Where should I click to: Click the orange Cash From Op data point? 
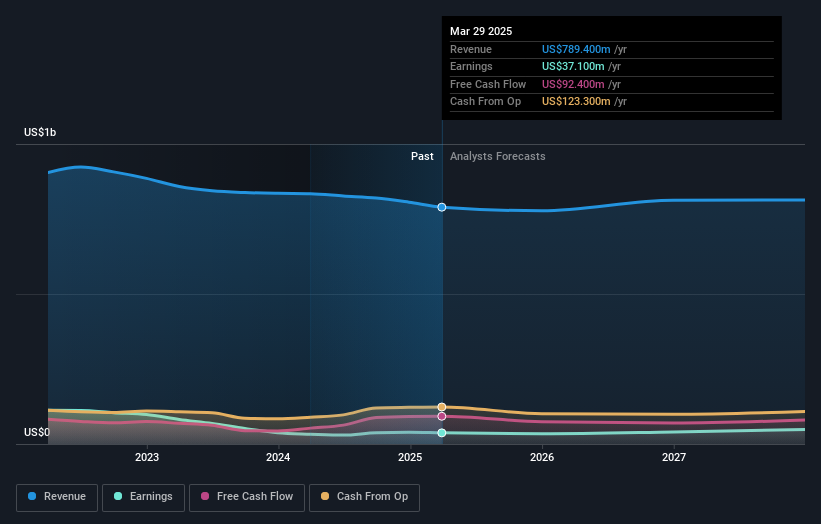442,407
